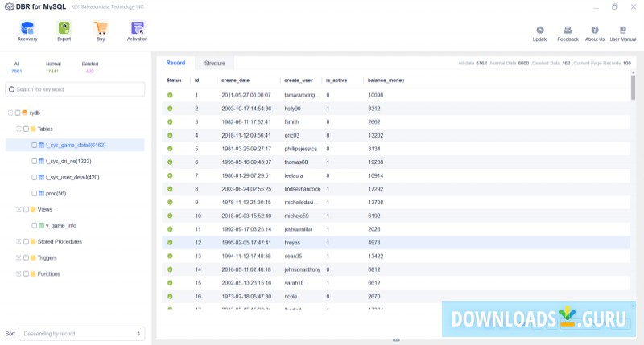Check the t_sys_user_detail(420) checkbox

point(34,177)
